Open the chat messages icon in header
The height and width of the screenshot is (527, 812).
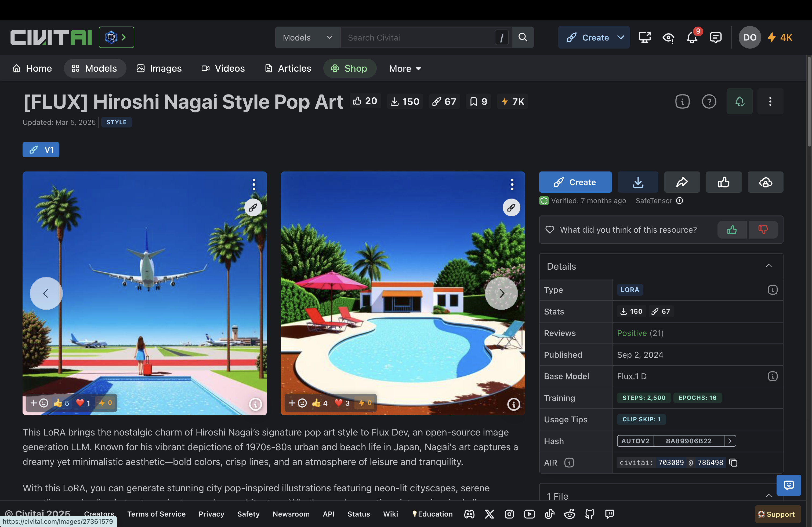point(715,38)
